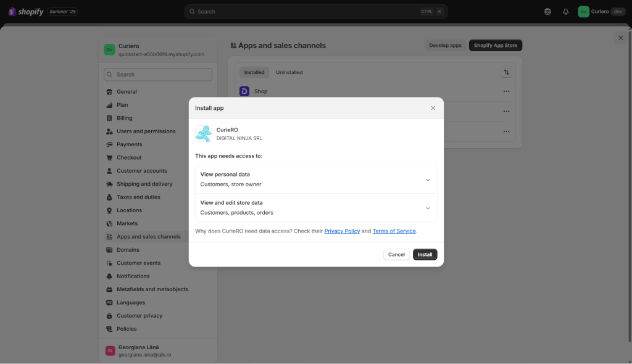This screenshot has height=364, width=632.
Task: Open the Terms of Service link
Action: [x=394, y=231]
